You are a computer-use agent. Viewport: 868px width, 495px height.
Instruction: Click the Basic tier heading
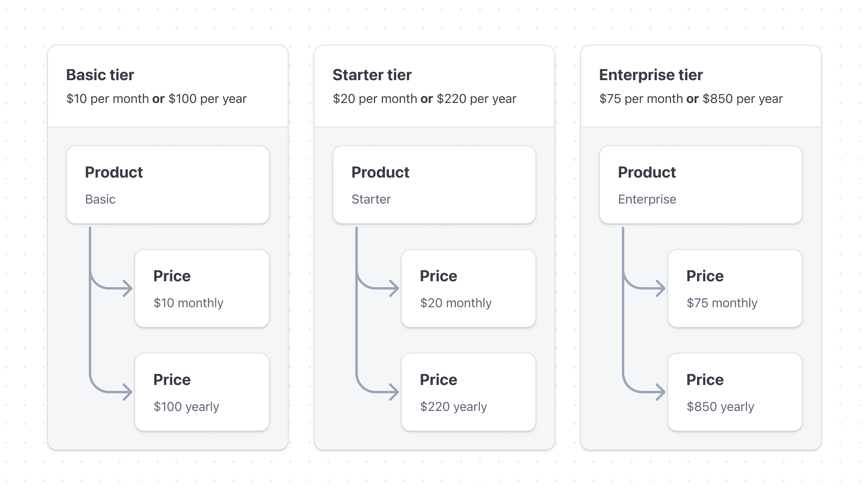pos(100,75)
